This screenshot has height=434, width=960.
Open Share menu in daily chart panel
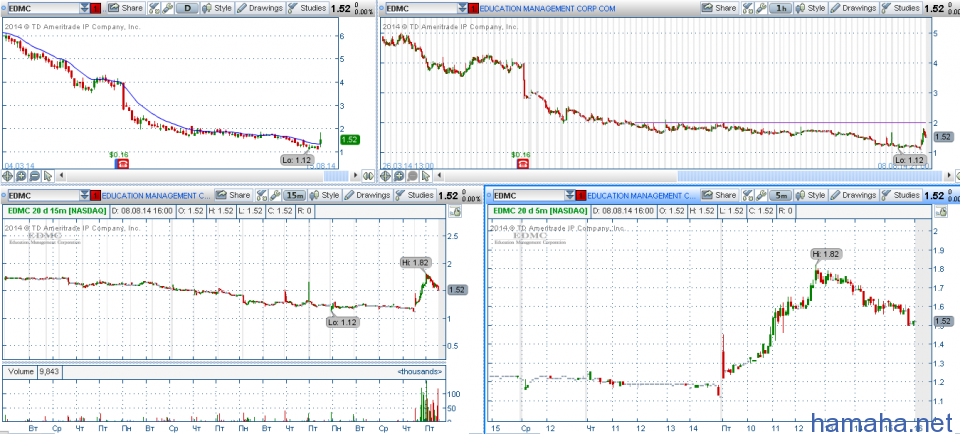click(x=126, y=9)
